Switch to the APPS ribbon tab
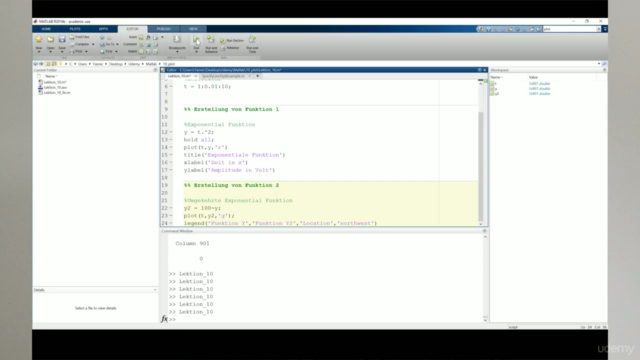The width and height of the screenshot is (640, 360). click(x=103, y=29)
